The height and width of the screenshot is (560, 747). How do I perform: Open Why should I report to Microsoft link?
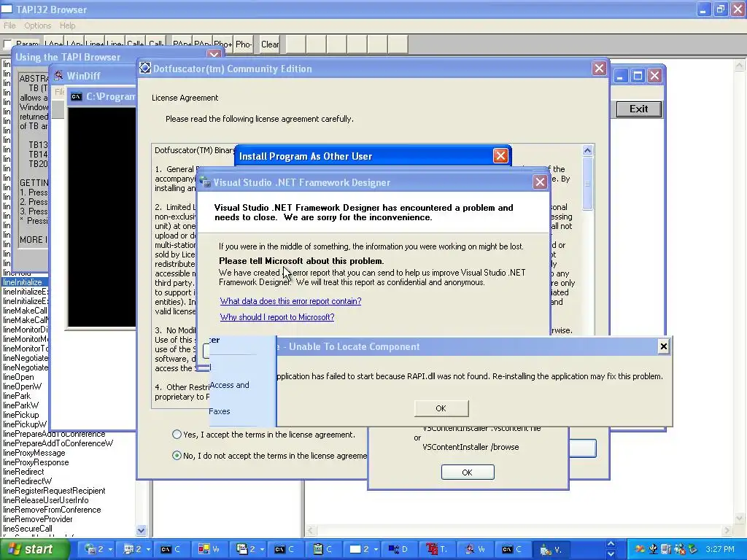click(x=276, y=317)
